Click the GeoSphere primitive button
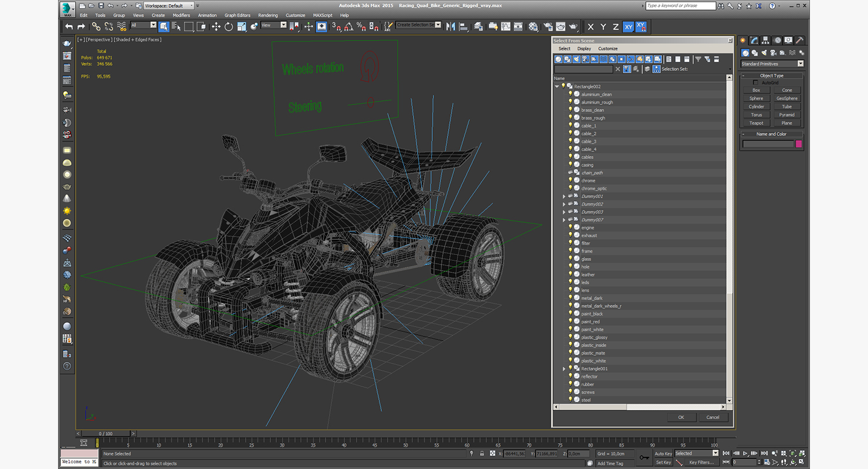This screenshot has width=868, height=469. [x=787, y=98]
